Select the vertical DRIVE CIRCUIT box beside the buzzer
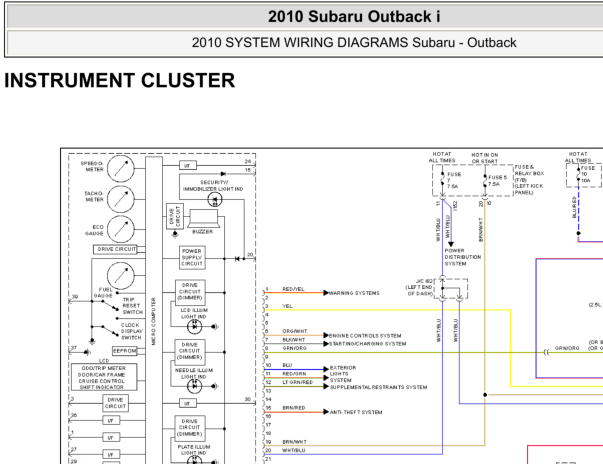 click(x=175, y=216)
